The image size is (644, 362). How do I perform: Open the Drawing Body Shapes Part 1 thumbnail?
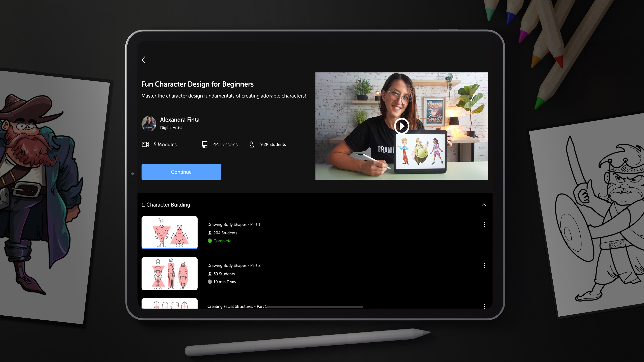coord(170,232)
